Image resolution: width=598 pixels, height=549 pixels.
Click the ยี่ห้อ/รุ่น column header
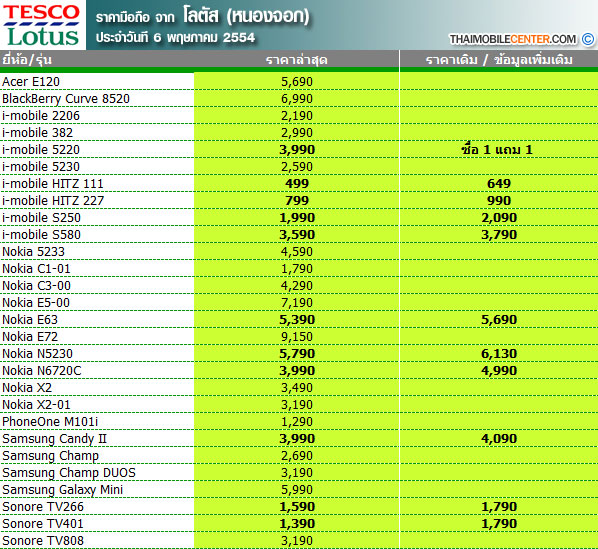[x=27, y=60]
